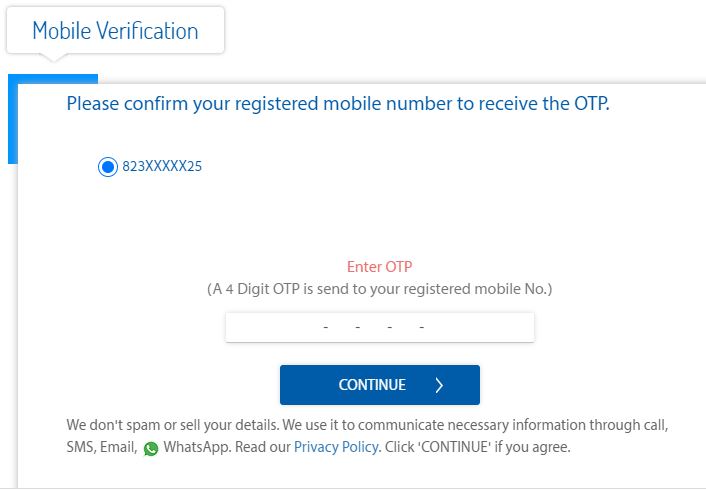Open the Privacy Policy link
Viewport: 706px width, 491px height.
336,447
